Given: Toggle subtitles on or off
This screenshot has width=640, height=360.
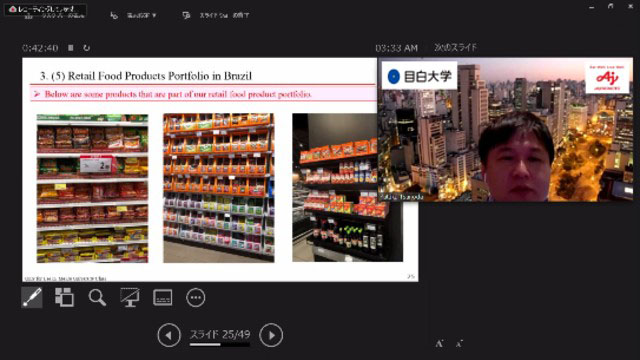Looking at the screenshot, I should point(162,298).
